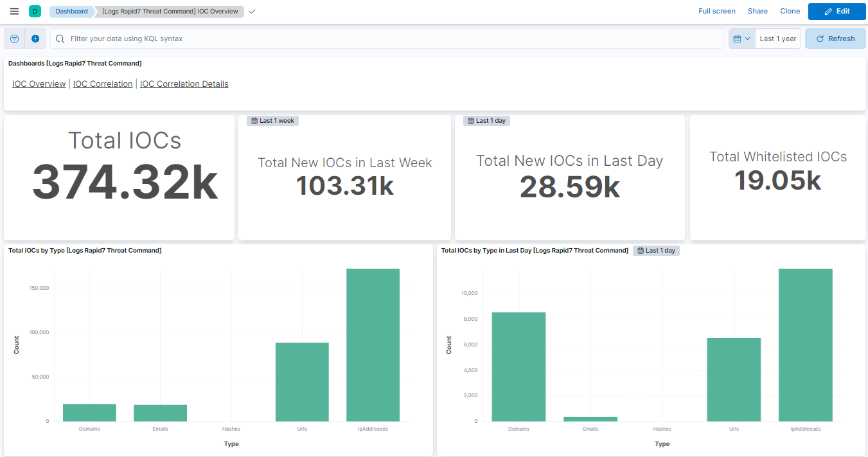
Task: Click the KQL filter search field
Action: (x=385, y=39)
